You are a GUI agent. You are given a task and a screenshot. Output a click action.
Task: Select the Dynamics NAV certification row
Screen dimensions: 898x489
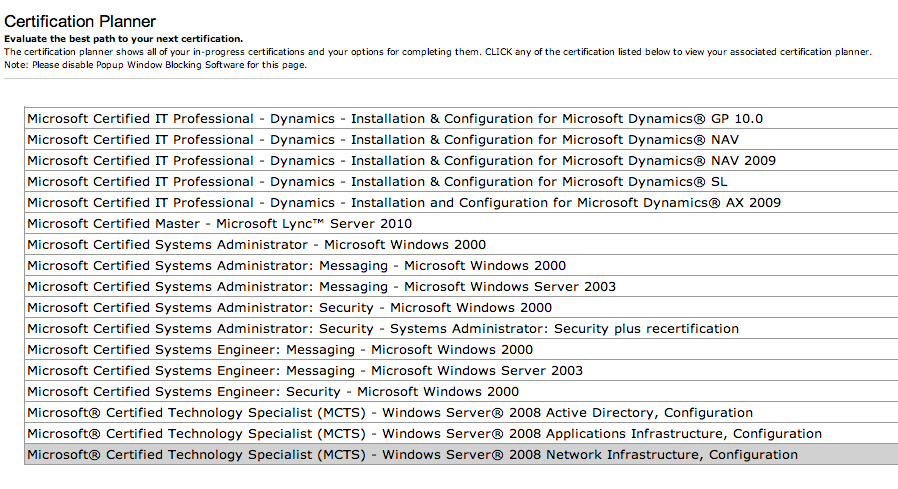[383, 140]
